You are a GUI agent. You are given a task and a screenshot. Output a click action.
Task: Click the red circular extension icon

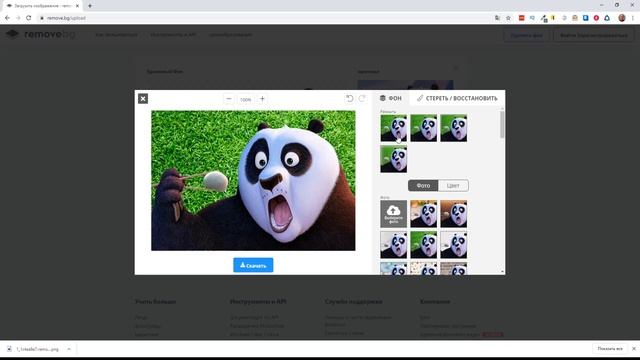click(x=596, y=18)
